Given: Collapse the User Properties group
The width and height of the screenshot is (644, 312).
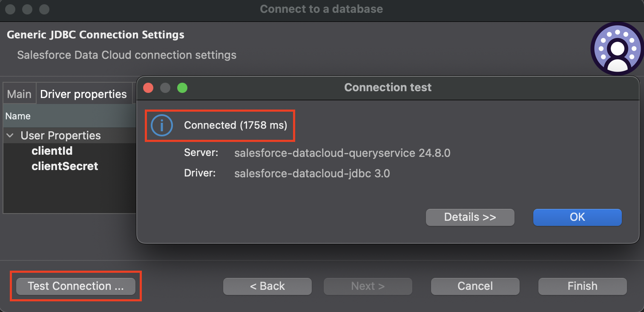Looking at the screenshot, I should [x=10, y=136].
